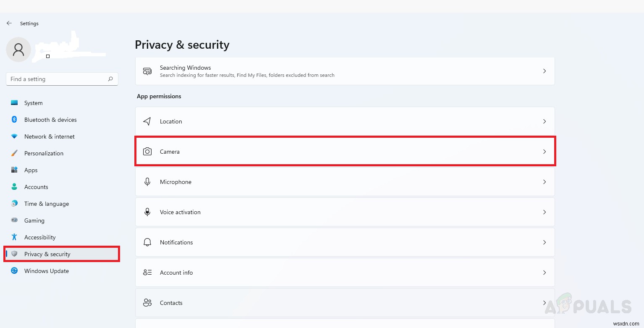Open System settings category
644x328 pixels.
coord(33,103)
